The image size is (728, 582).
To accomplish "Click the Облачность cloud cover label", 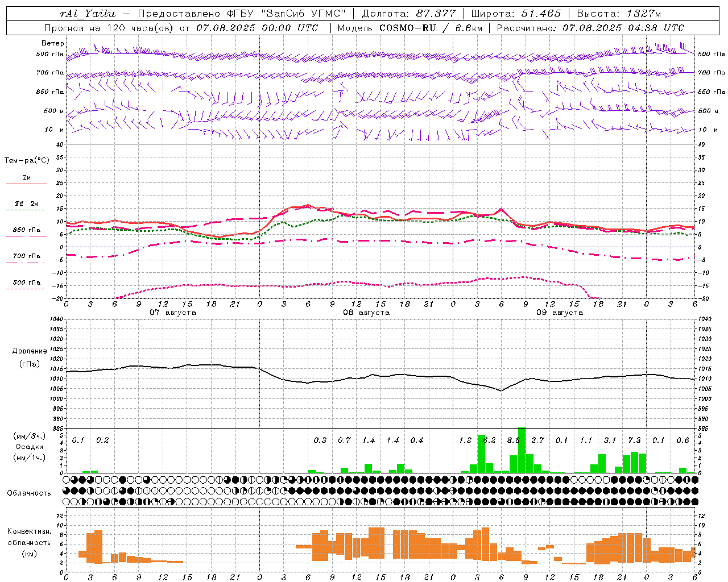I will [29, 493].
